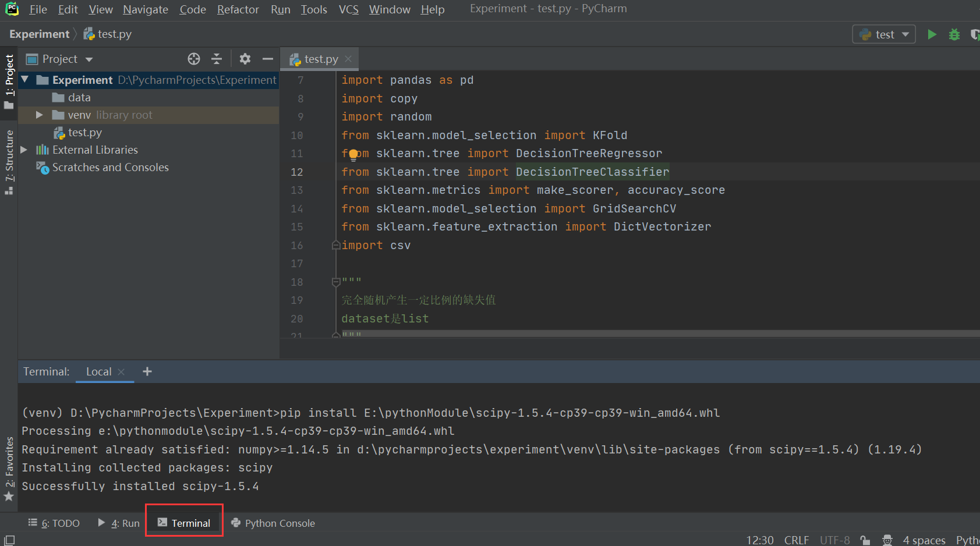980x546 pixels.
Task: Toggle the Terminal tool window button
Action: click(x=184, y=523)
